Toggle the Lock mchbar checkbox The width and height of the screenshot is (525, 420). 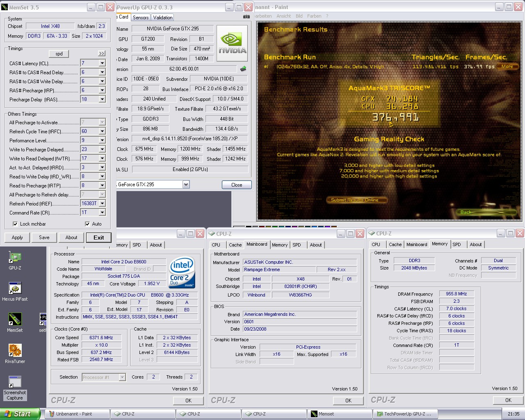15,224
